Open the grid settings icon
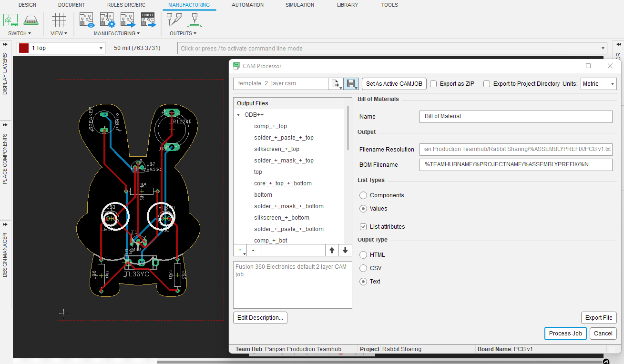 point(59,20)
